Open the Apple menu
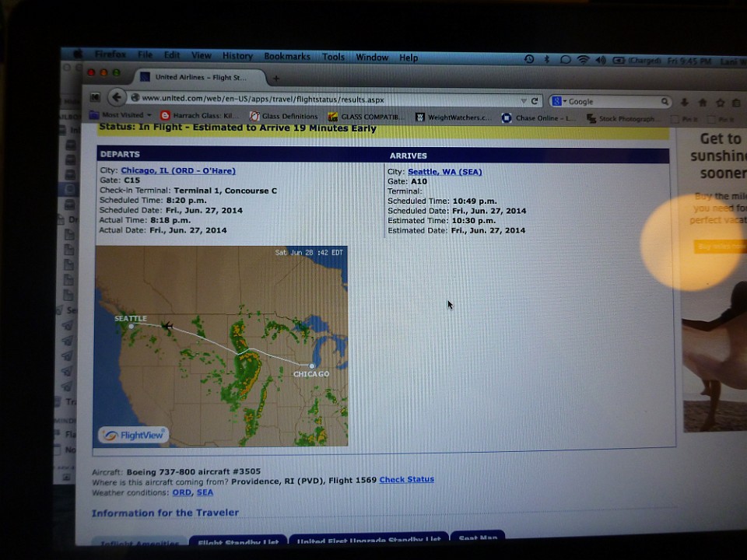 point(77,54)
